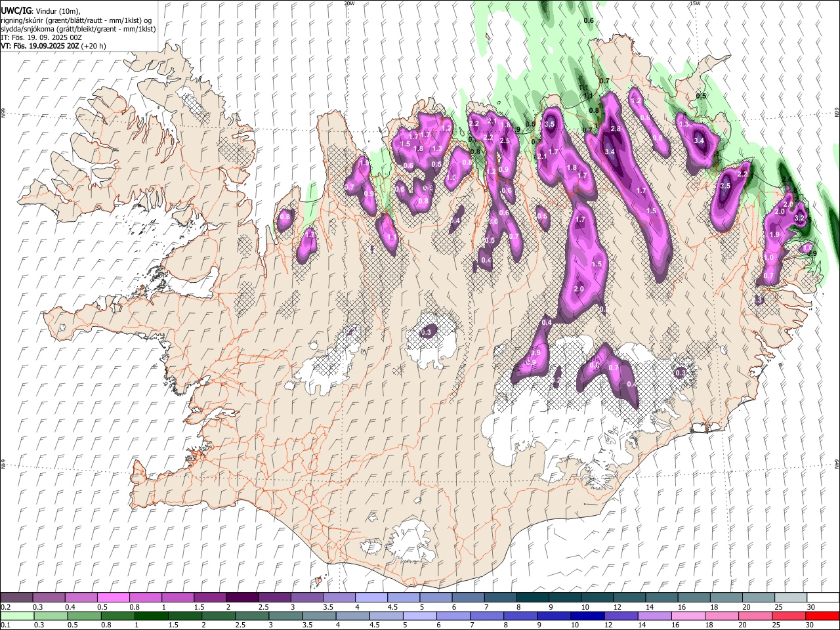Click the initial time 'IT: Fös. 19. 09. 2025 00Z'
The height and width of the screenshot is (630, 840).
click(41, 37)
